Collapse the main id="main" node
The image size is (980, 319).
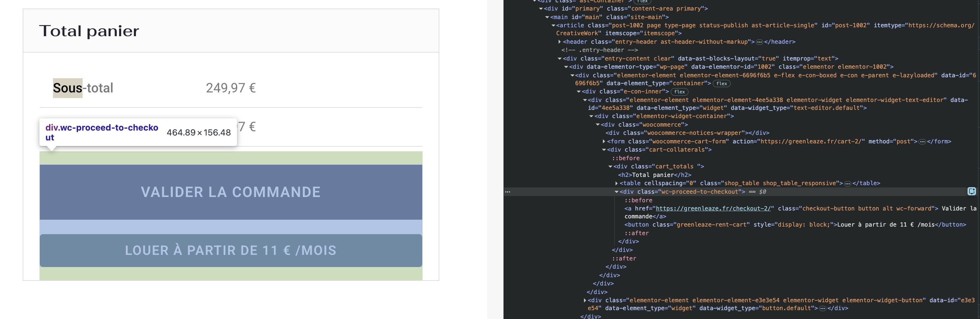tap(547, 17)
